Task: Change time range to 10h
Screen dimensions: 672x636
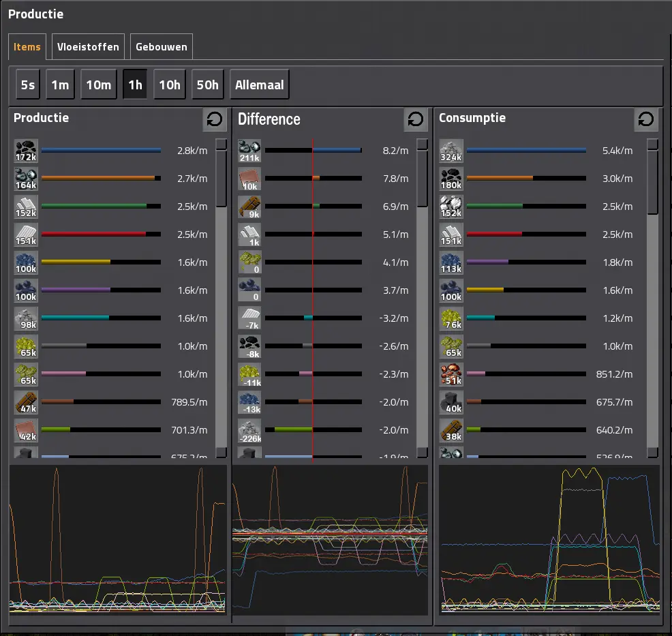Action: [170, 85]
